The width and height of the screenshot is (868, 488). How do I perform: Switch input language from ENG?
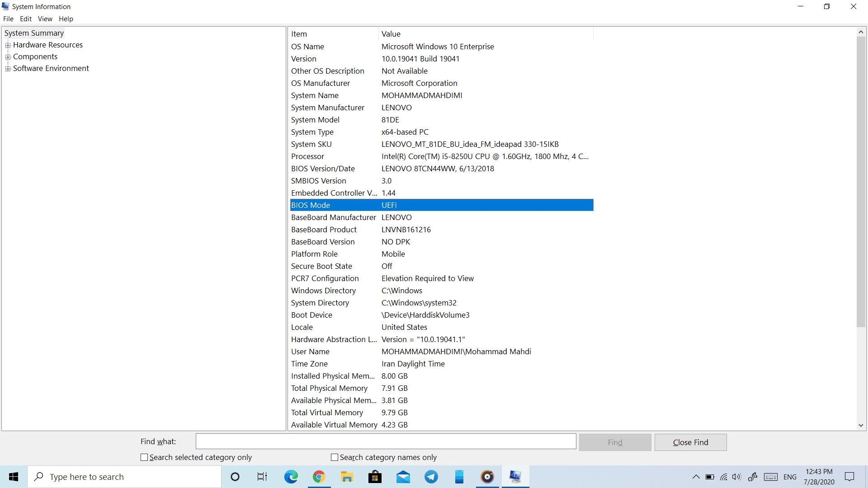(790, 477)
